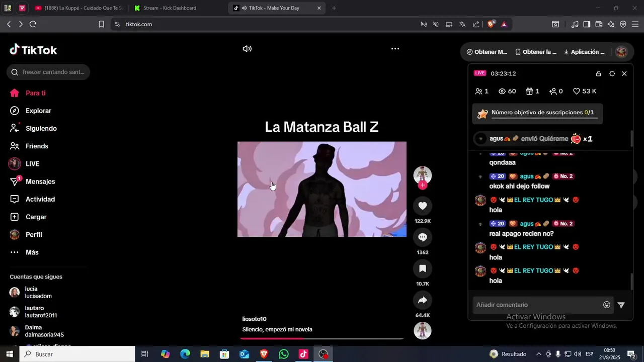Open comments on the video (1362)
Viewport: 644px width, 362px height.
pos(423,237)
